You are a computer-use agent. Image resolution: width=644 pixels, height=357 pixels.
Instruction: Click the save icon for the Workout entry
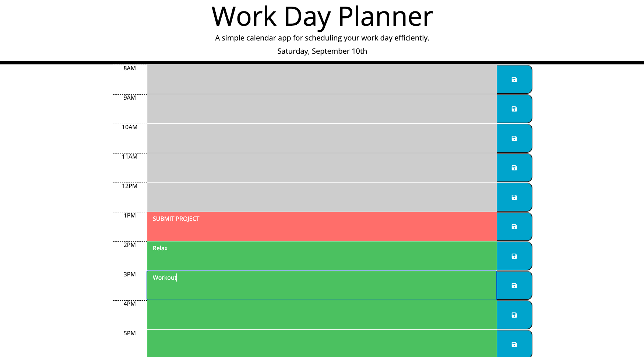[x=514, y=286]
